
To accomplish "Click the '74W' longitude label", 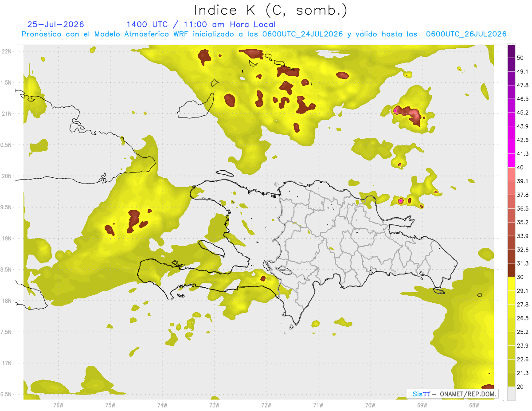I will pyautogui.click(x=162, y=405).
